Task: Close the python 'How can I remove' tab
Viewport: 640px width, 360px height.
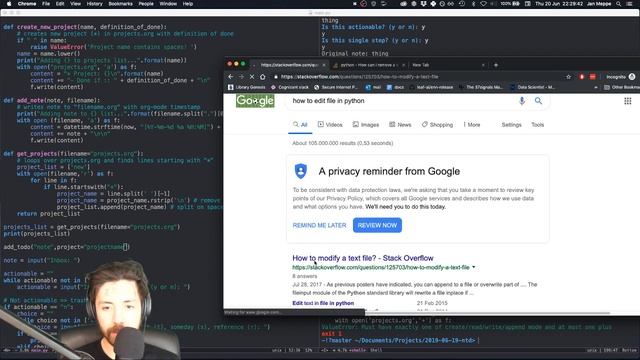Action: pyautogui.click(x=403, y=65)
